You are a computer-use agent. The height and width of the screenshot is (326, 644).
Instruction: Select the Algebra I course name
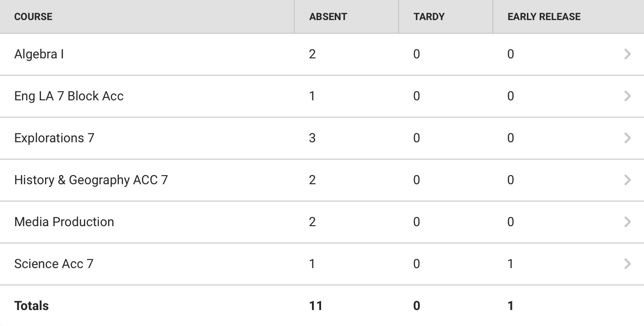(x=39, y=54)
